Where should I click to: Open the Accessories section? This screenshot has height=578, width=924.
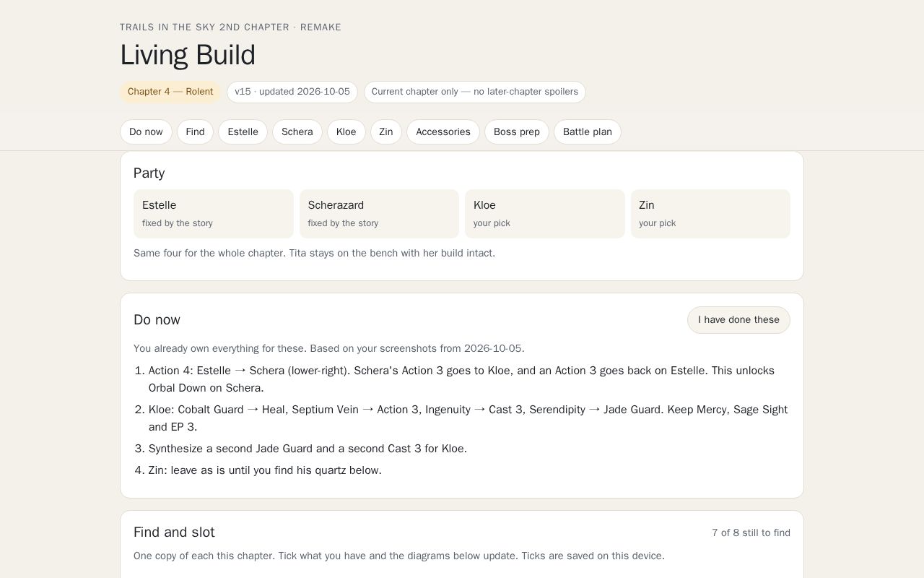tap(443, 132)
